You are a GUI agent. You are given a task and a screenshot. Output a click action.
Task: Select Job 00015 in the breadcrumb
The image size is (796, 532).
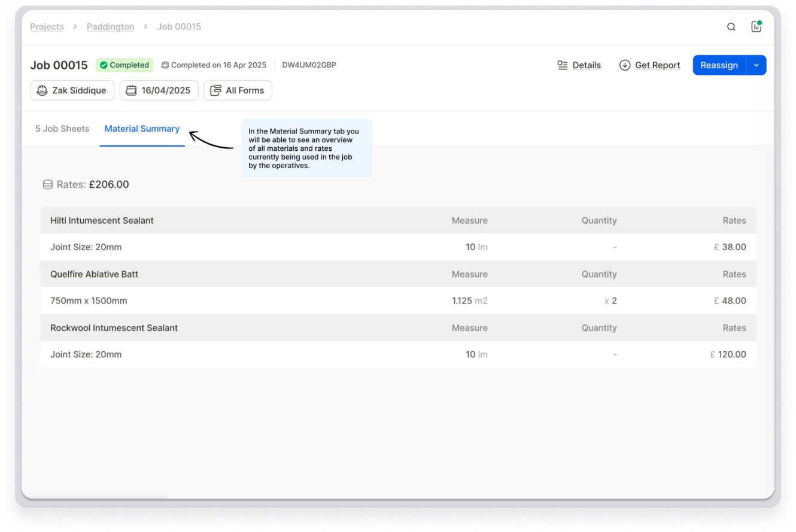179,27
